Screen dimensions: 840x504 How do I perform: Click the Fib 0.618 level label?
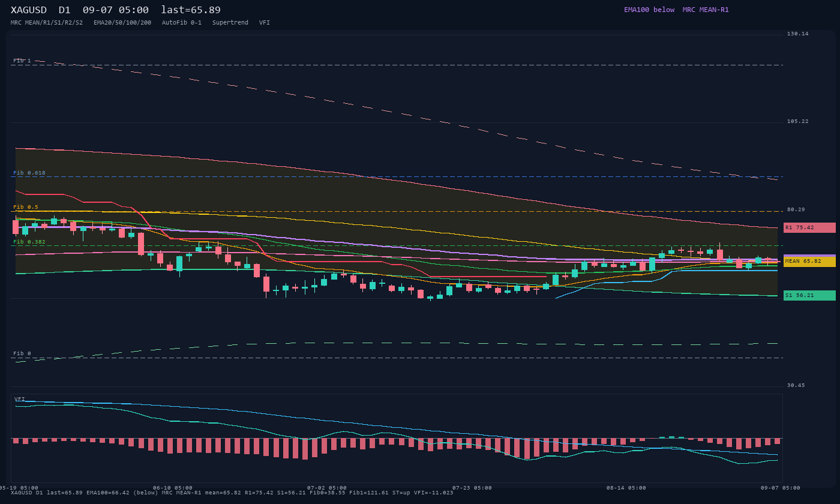tap(29, 173)
